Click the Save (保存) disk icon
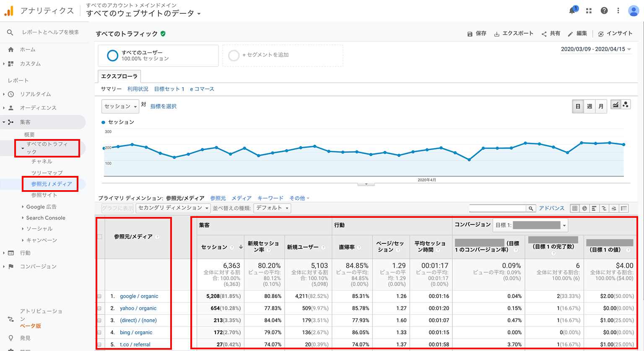This screenshot has width=644, height=351. tap(470, 34)
